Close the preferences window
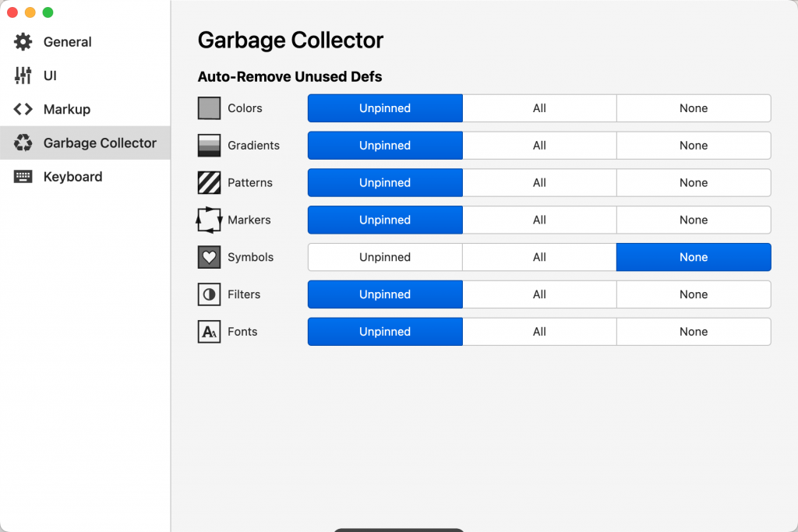 [12, 12]
